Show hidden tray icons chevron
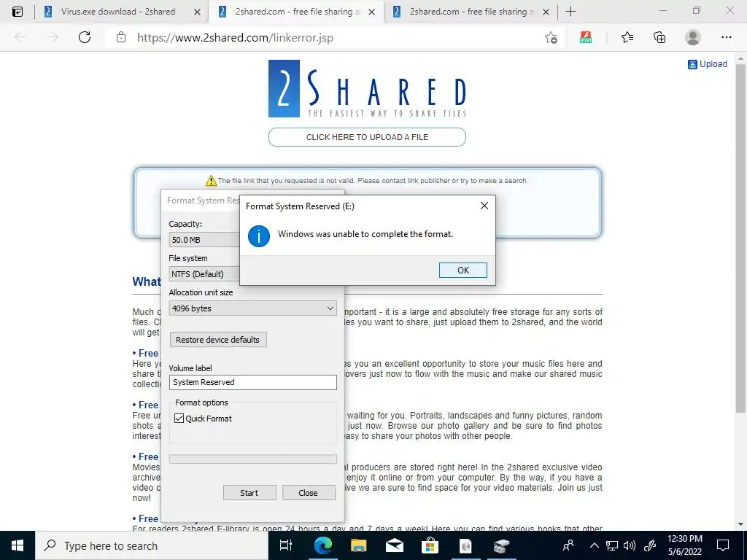The height and width of the screenshot is (560, 747). click(x=595, y=545)
